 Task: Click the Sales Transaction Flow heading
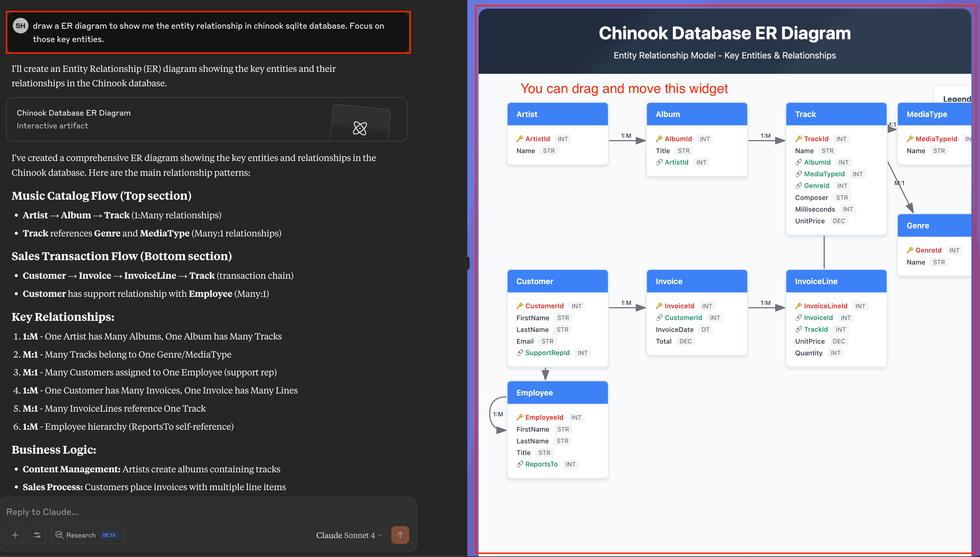point(122,256)
